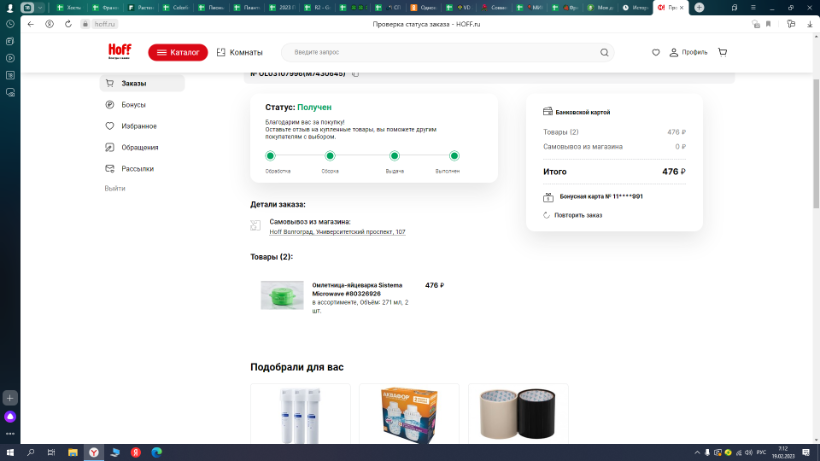Click the Обработка progress step dot
This screenshot has width=820, height=461.
(270, 156)
